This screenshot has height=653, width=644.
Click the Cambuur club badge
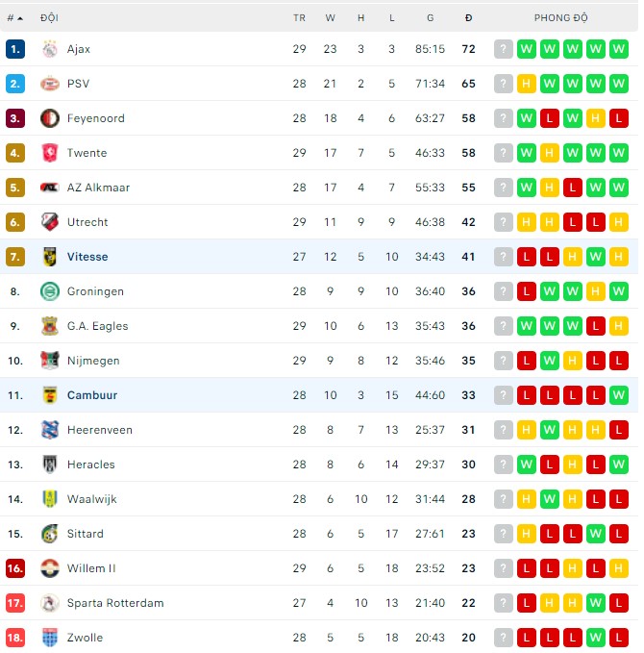50,395
